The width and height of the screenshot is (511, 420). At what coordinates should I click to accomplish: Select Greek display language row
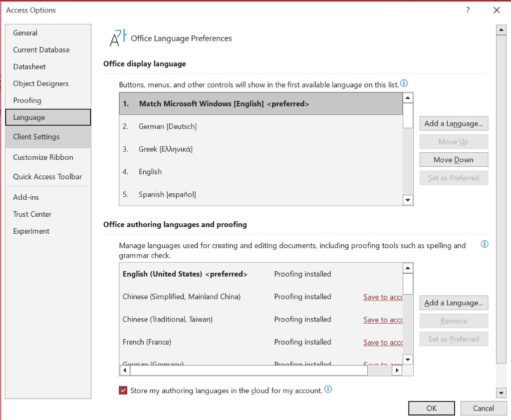(x=261, y=149)
